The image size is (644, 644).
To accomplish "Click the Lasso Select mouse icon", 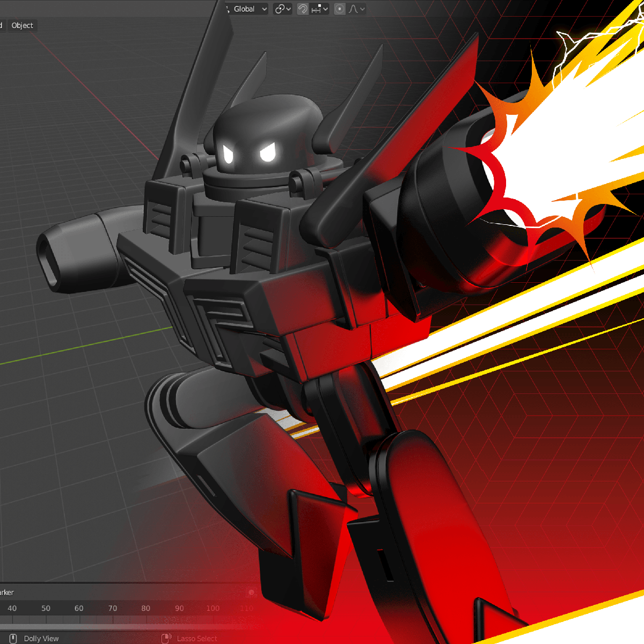I will click(166, 638).
